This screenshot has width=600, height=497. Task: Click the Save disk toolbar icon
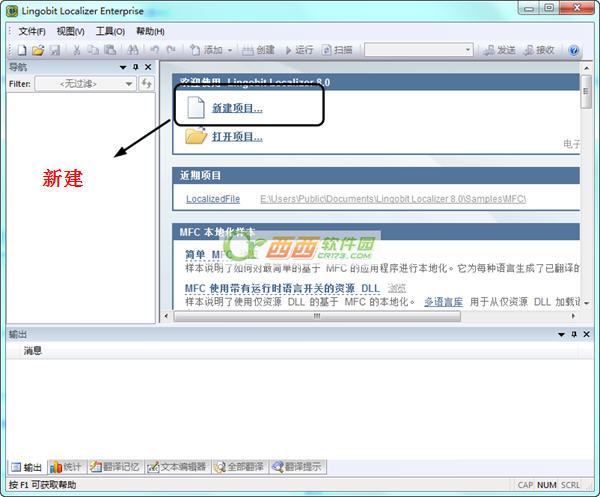55,50
